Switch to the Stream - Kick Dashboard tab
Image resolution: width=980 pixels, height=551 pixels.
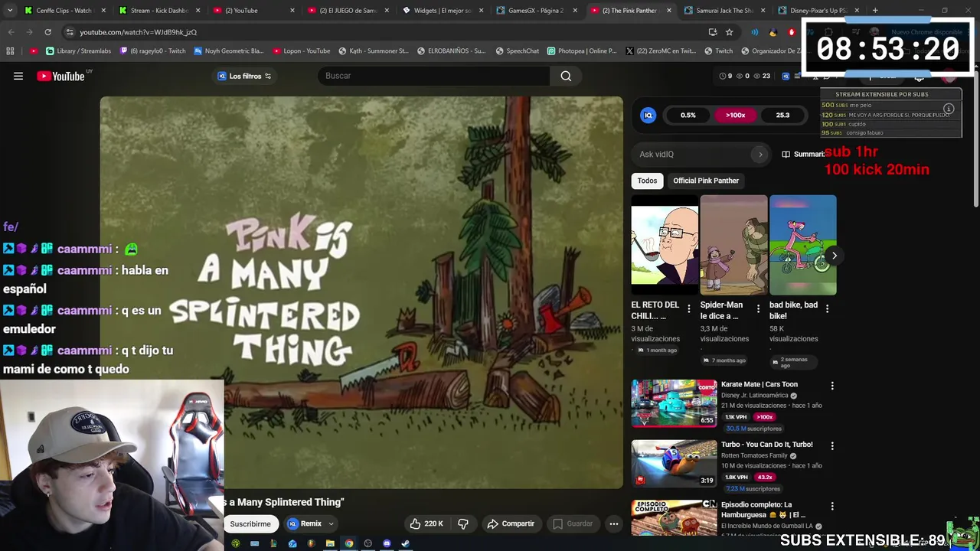[x=159, y=10]
